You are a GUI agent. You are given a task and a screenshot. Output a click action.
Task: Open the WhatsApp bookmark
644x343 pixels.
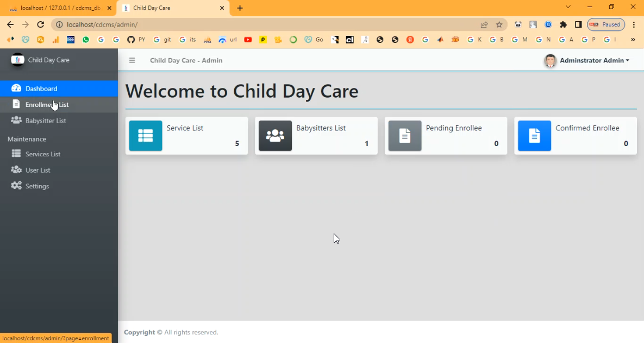point(86,40)
